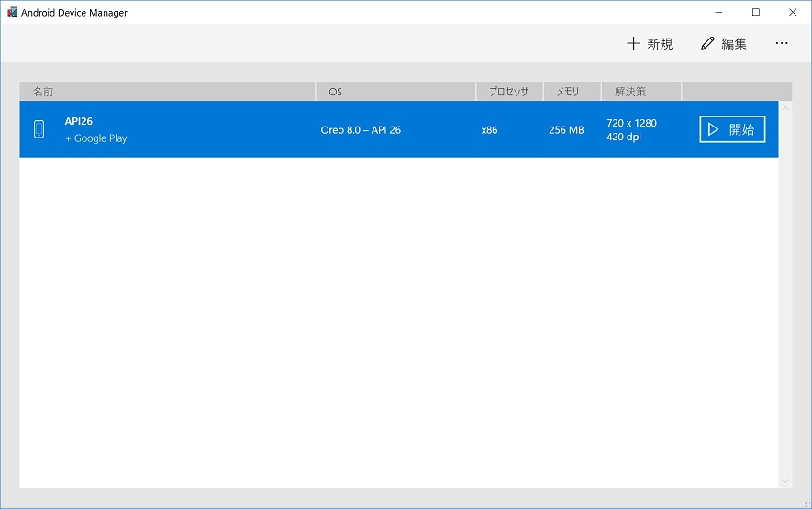The height and width of the screenshot is (509, 812).
Task: Minimize the Android Device Manager window
Action: (x=718, y=12)
